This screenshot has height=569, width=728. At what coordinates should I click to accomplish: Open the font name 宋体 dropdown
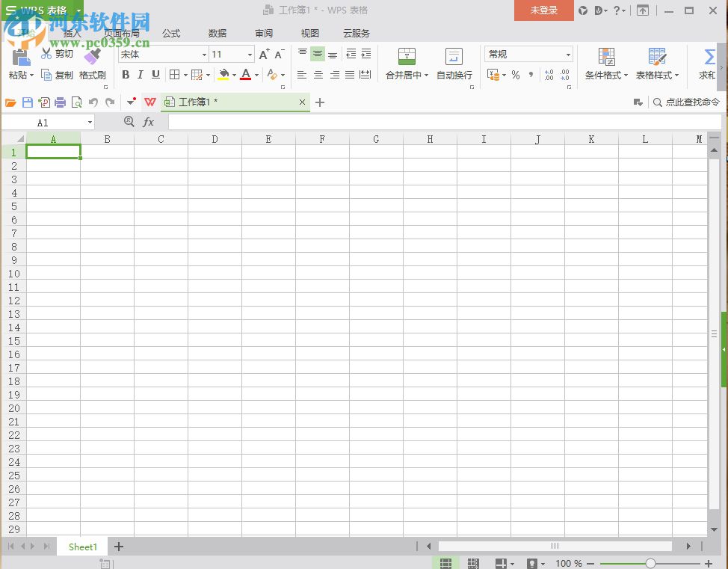pos(204,55)
